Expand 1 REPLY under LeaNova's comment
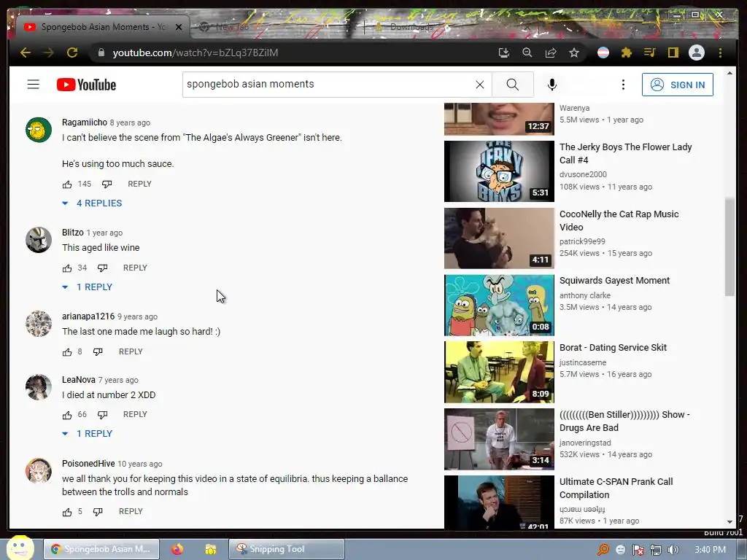This screenshot has width=747, height=560. pyautogui.click(x=88, y=434)
